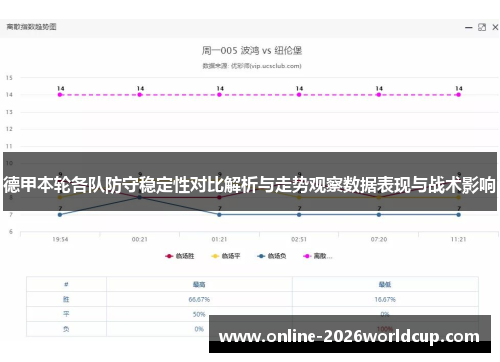Click the 07:20 x-axis time label
The image size is (500, 362).
[x=379, y=239]
